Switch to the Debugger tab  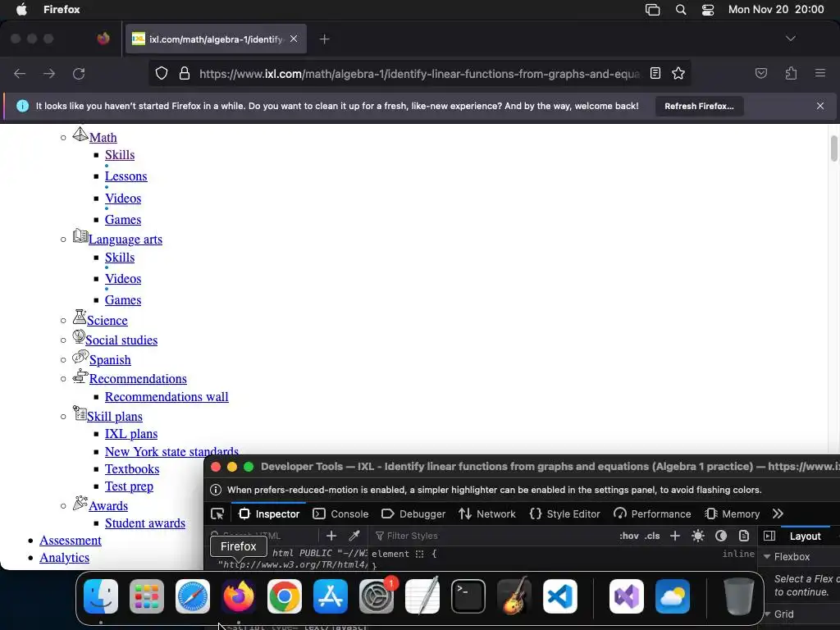[413, 514]
